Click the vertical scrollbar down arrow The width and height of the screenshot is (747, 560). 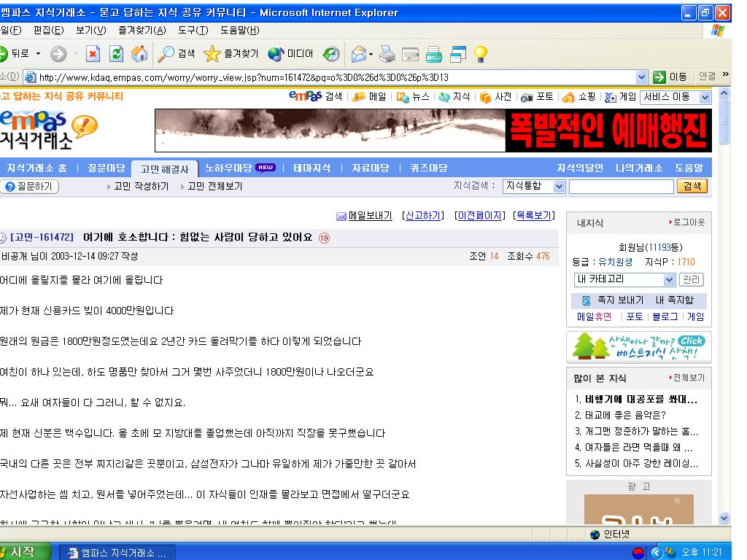(724, 518)
